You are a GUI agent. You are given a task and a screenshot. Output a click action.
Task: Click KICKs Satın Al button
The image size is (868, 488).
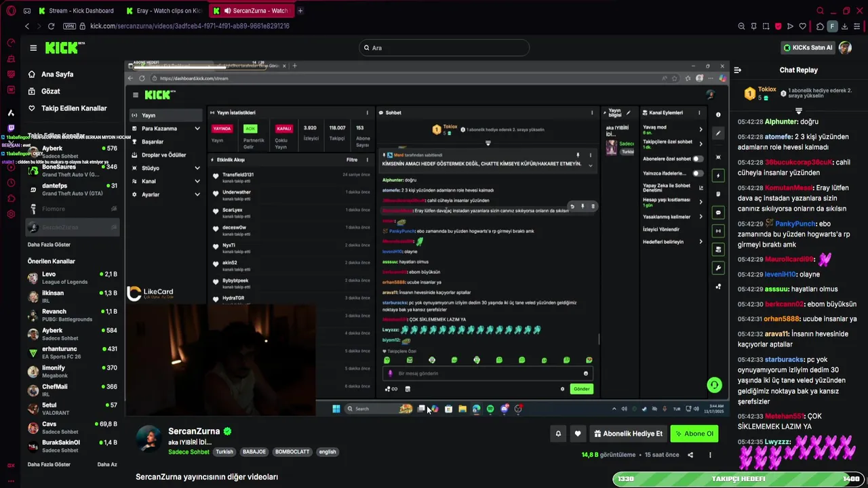808,47
